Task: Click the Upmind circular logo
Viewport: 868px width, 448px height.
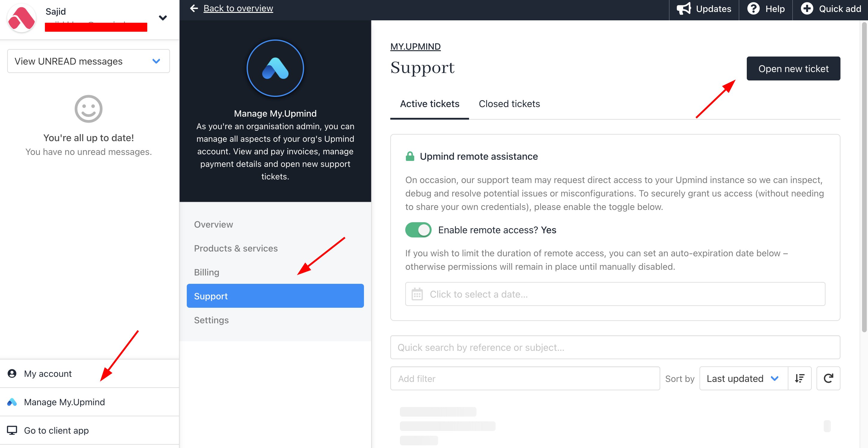Action: (275, 68)
